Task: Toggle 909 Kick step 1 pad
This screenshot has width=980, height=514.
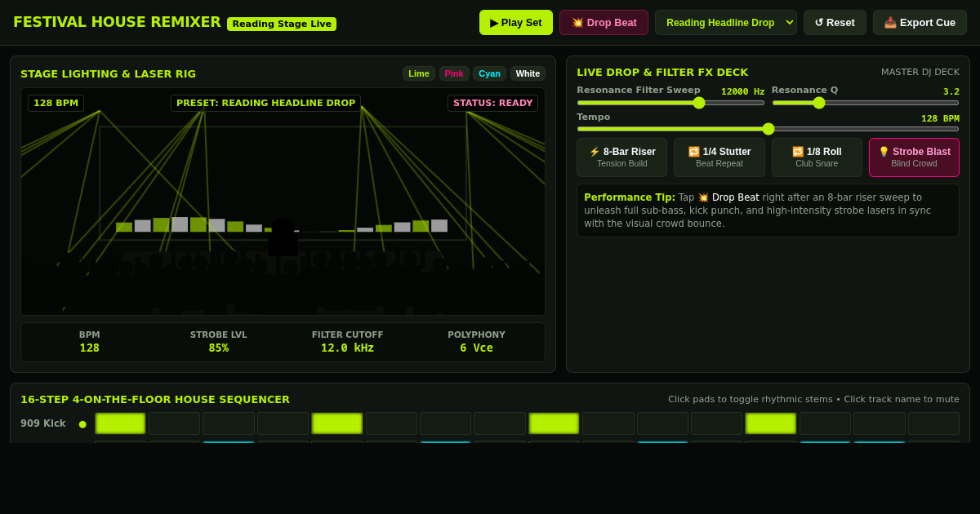Action: (x=120, y=423)
